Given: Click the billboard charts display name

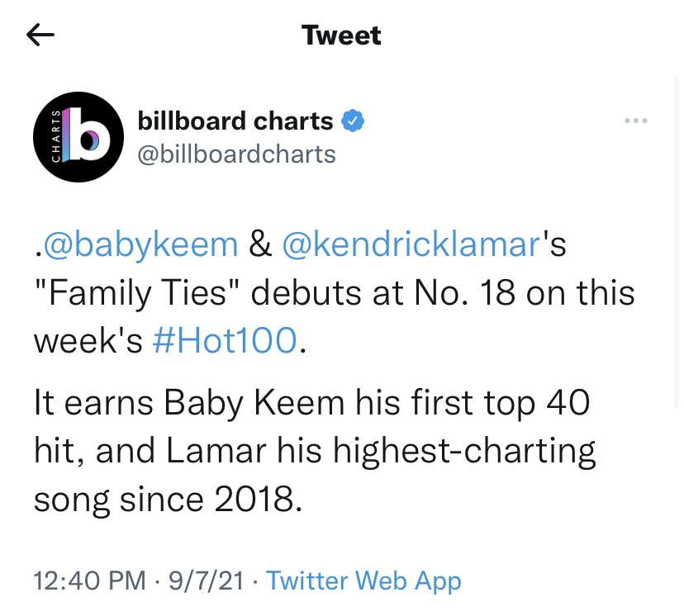Looking at the screenshot, I should point(235,121).
